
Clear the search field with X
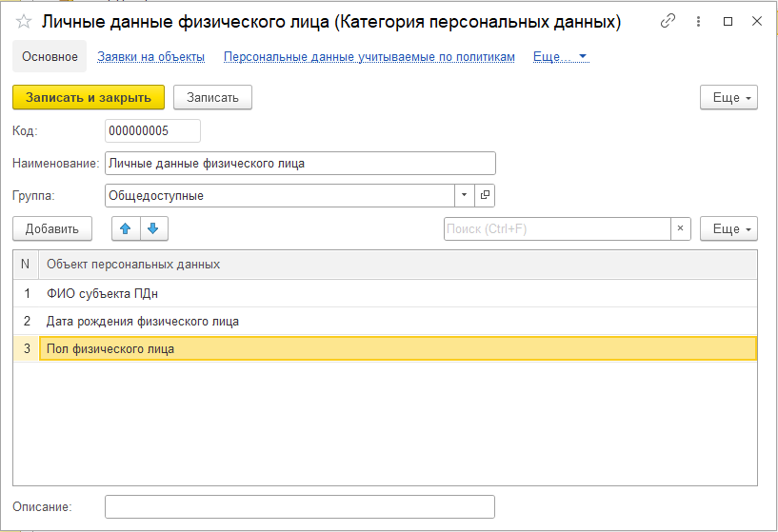681,228
